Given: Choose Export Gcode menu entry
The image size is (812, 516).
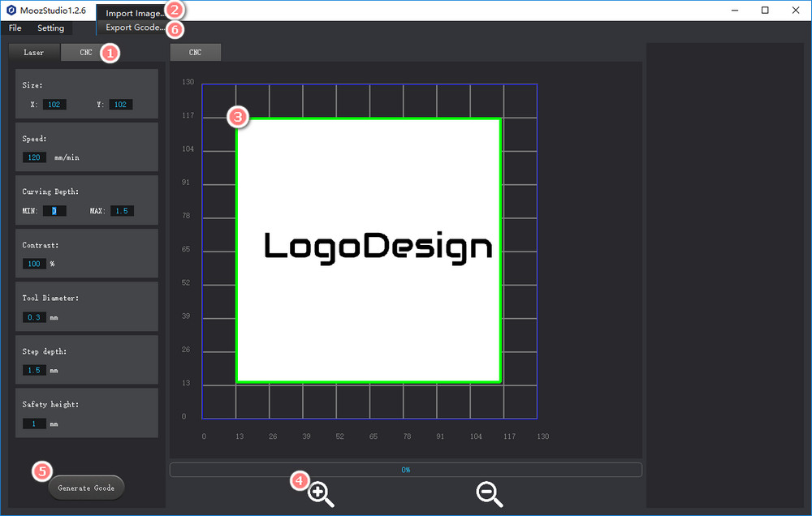Looking at the screenshot, I should [x=135, y=28].
